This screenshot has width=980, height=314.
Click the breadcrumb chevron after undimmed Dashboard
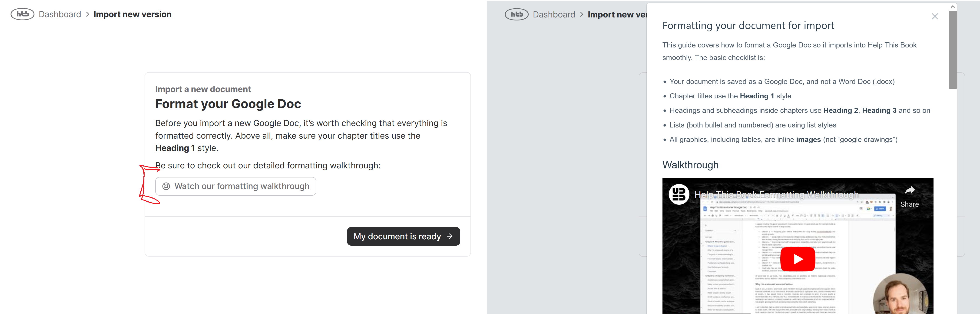87,14
